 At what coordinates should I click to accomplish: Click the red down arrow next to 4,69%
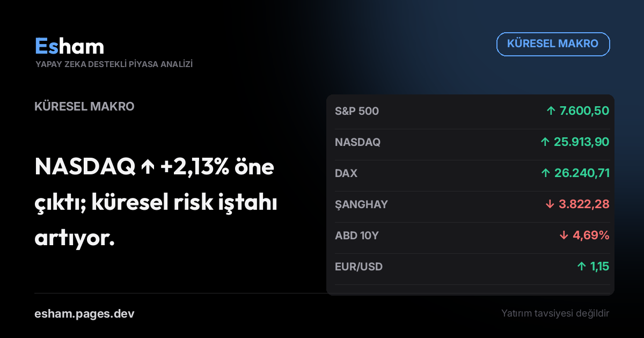click(x=563, y=236)
